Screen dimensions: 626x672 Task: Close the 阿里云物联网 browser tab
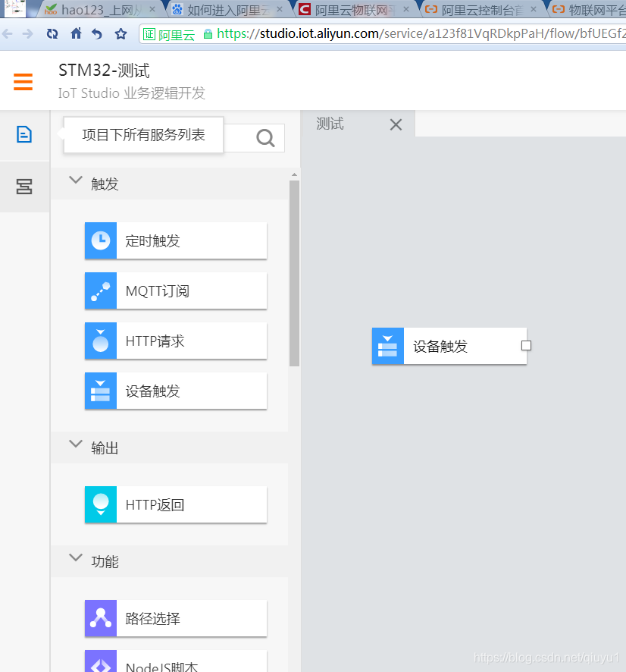(x=406, y=9)
